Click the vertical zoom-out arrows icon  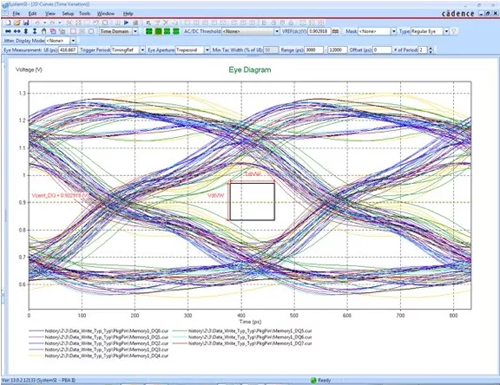[35, 31]
